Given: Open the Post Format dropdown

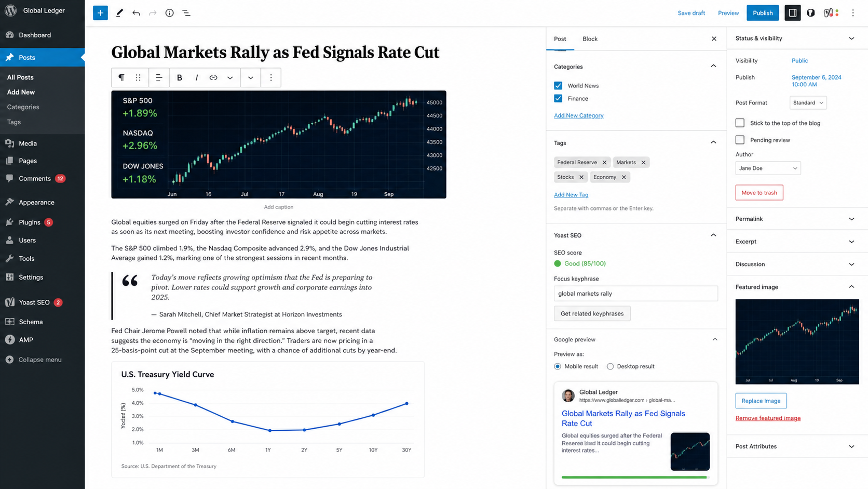Looking at the screenshot, I should click(x=808, y=103).
